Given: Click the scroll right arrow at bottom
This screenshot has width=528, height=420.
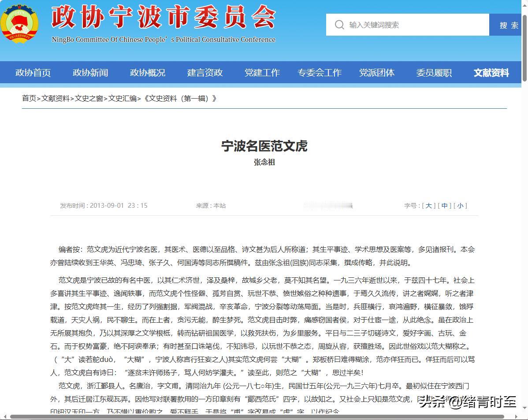Looking at the screenshot, I should pyautogui.click(x=517, y=416).
